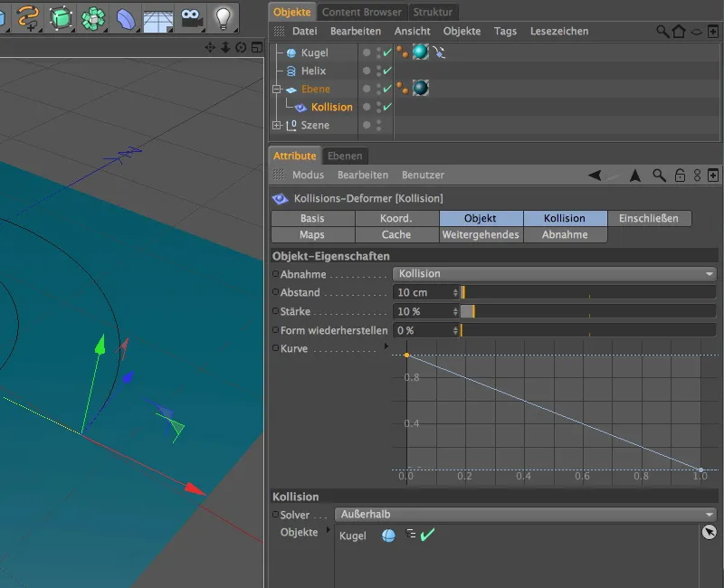The height and width of the screenshot is (588, 724).
Task: Switch to the Content Browser tab
Action: pos(361,12)
